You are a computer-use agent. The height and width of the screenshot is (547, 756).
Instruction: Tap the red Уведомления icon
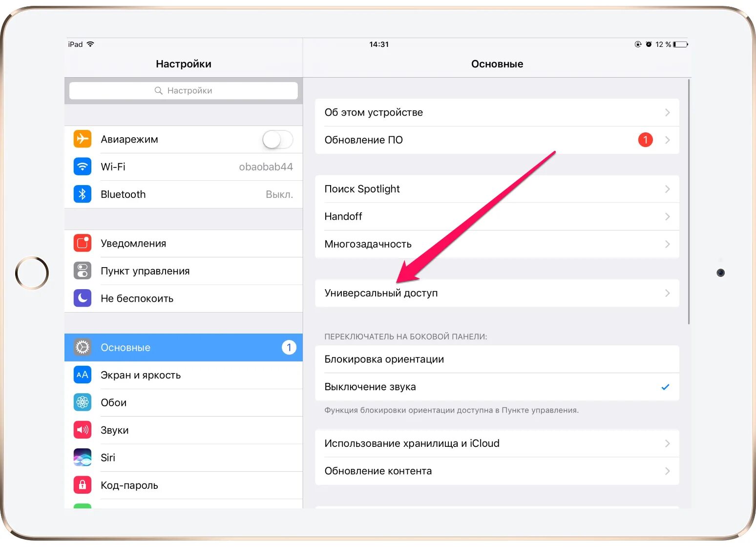(83, 243)
